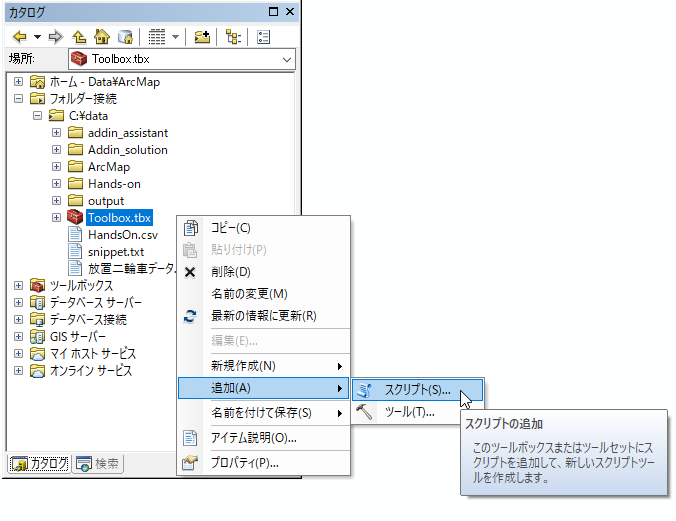
Task: Expand the ArcMap folder node
Action: [x=56, y=166]
